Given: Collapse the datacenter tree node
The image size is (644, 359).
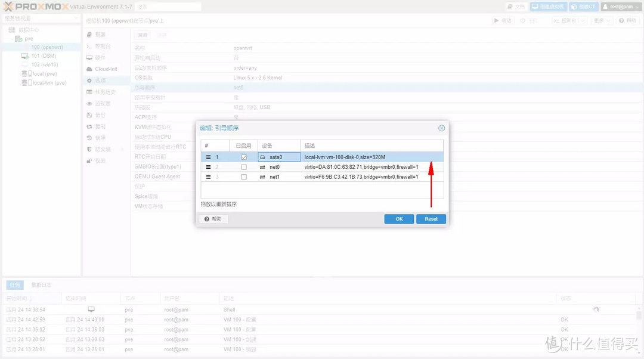Looking at the screenshot, I should tap(6, 30).
